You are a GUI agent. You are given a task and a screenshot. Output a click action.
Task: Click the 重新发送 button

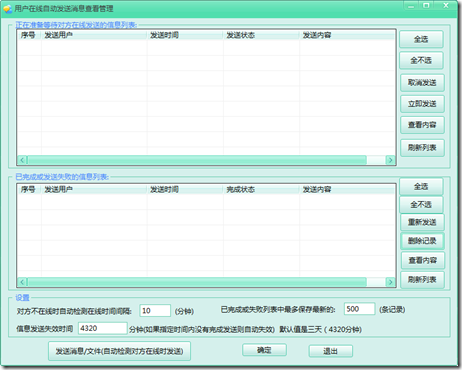[422, 222]
